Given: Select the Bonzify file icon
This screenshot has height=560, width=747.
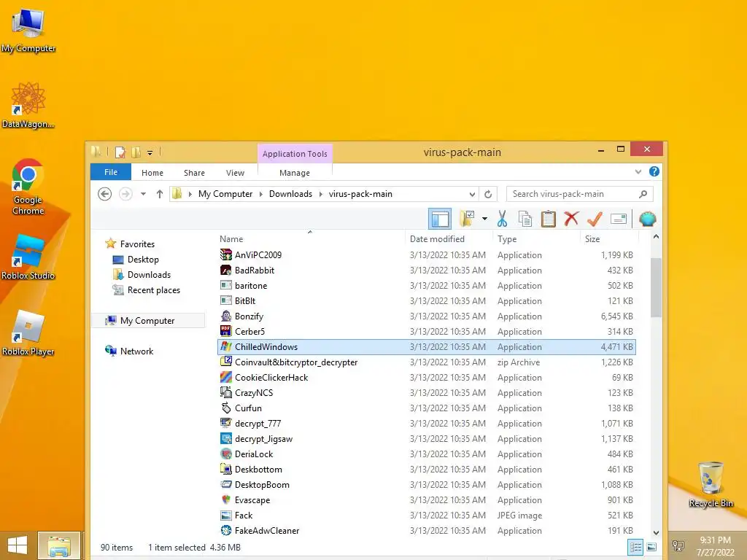Looking at the screenshot, I should point(226,316).
